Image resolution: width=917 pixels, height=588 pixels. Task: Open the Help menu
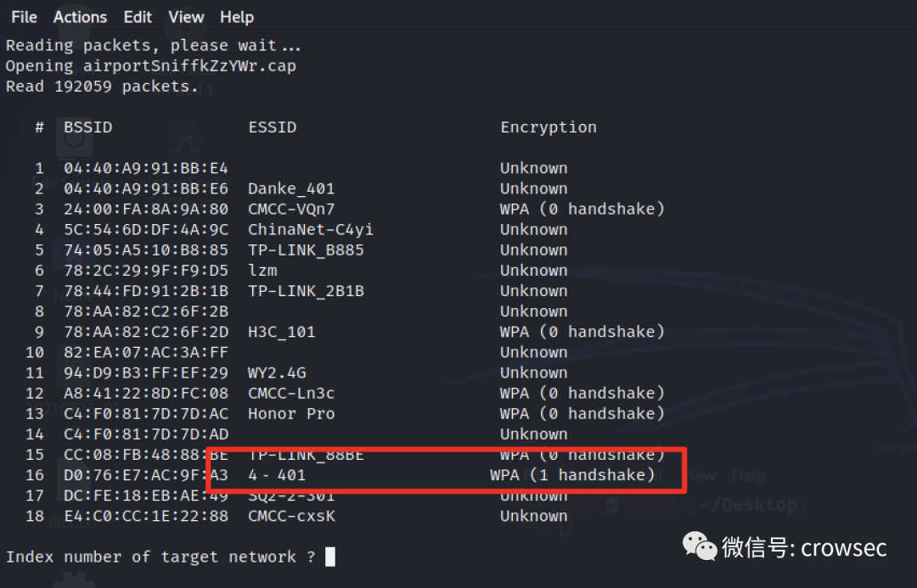pos(237,17)
